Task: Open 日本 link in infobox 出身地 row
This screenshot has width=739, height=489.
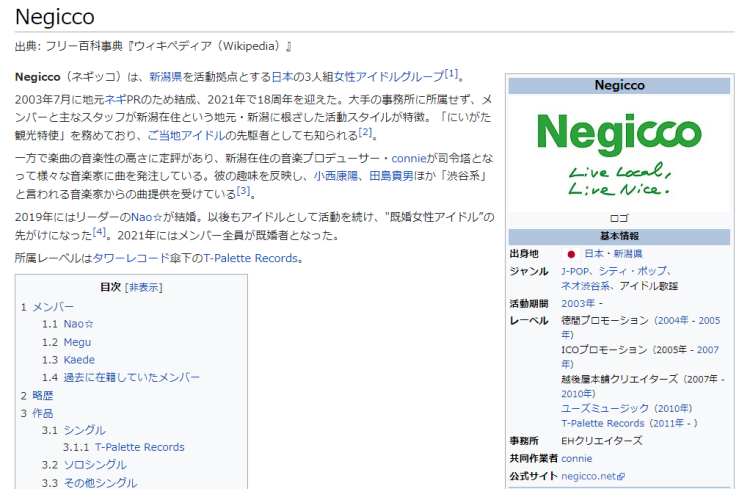Action: [x=593, y=254]
